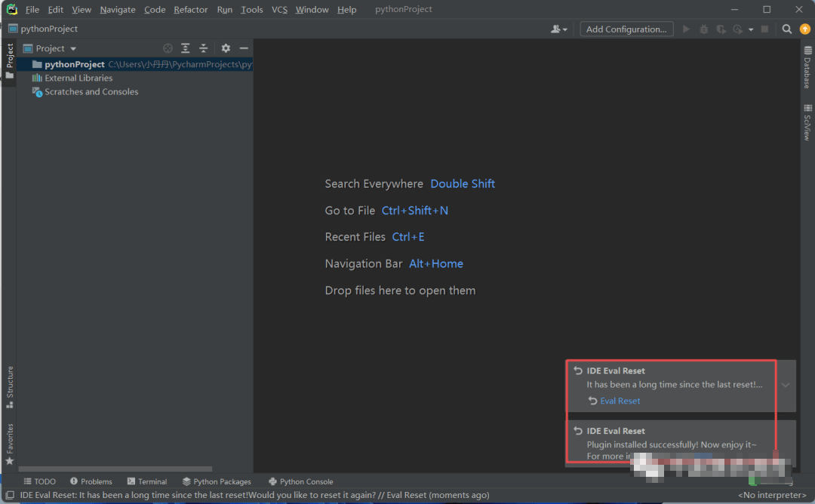The width and height of the screenshot is (815, 504).
Task: Expand the IDE Eval Reset notification chevron
Action: tap(786, 385)
